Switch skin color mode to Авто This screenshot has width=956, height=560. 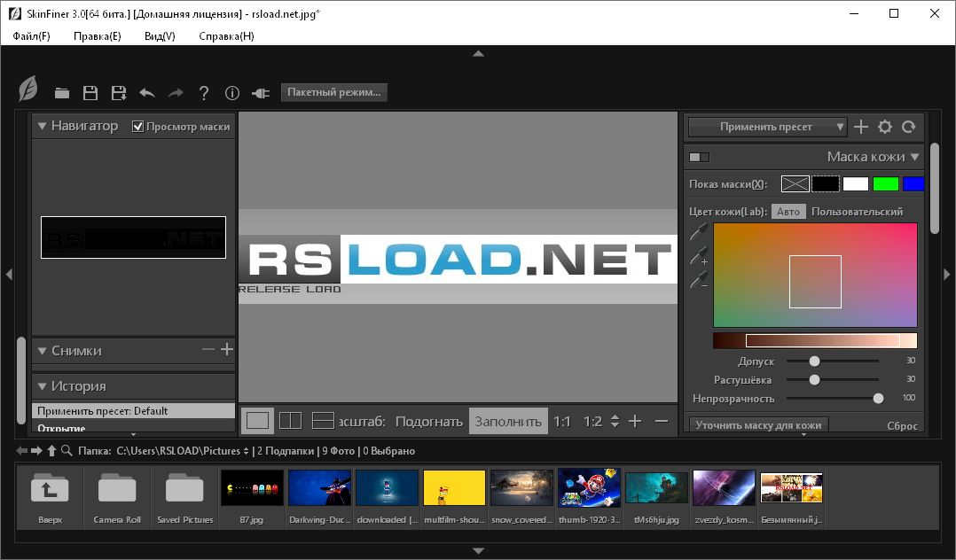coord(788,211)
